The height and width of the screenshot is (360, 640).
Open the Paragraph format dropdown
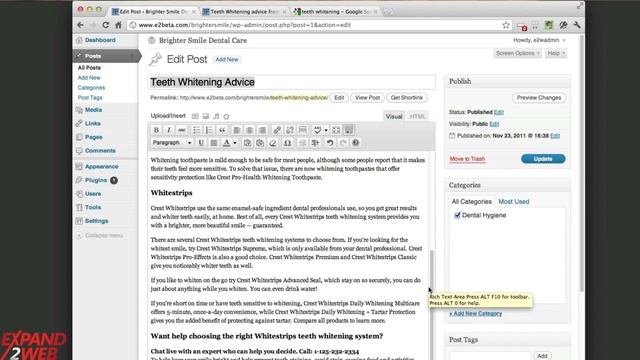coord(171,142)
